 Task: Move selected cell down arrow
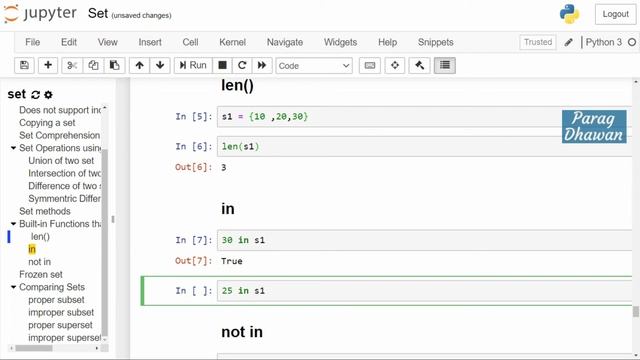point(160,65)
